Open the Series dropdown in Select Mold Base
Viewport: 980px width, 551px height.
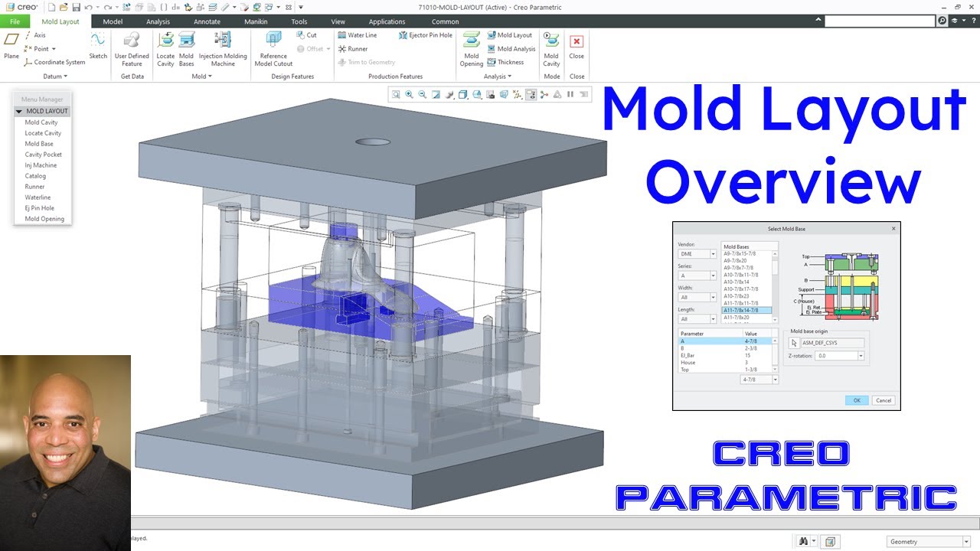tap(714, 275)
